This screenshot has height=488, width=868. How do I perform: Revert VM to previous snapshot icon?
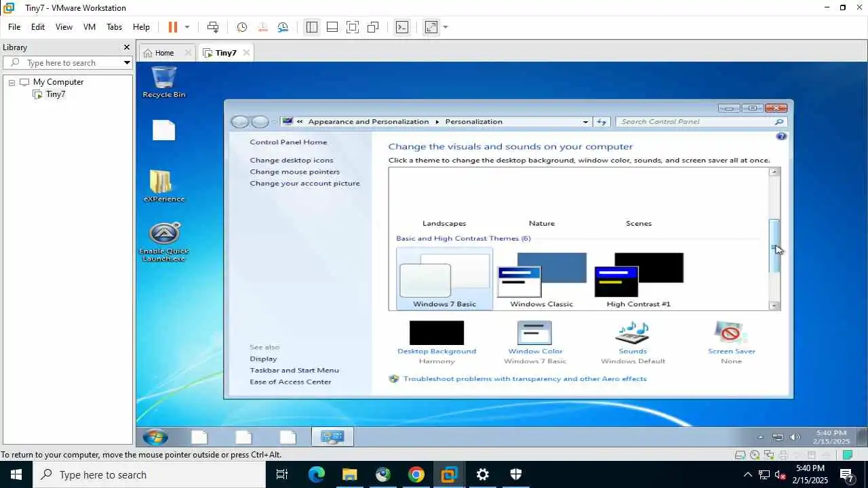(262, 27)
